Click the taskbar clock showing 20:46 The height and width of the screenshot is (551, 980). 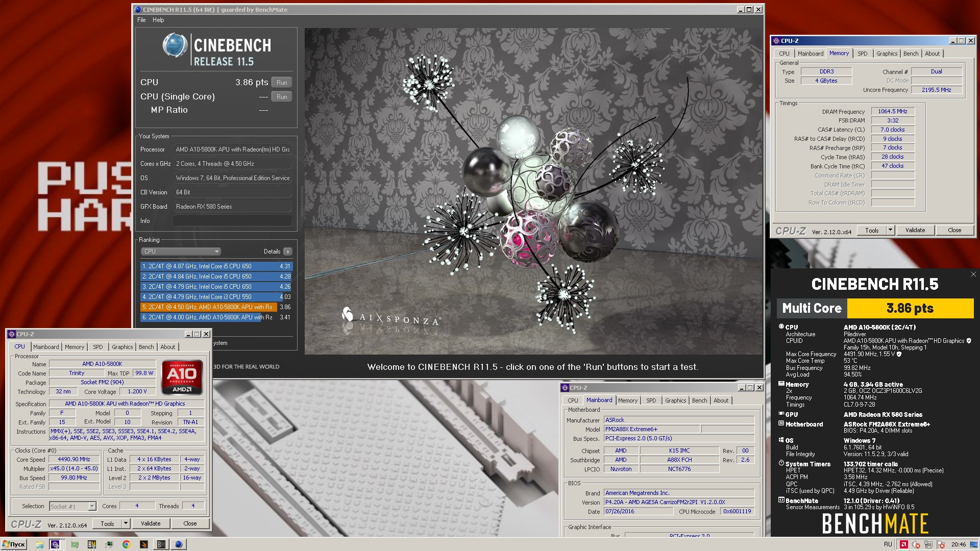(958, 544)
